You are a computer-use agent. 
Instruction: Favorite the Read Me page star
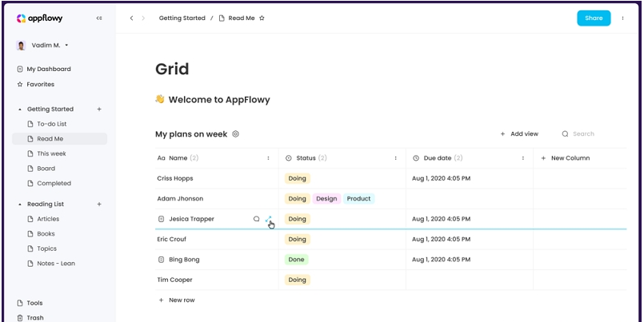[x=262, y=18]
